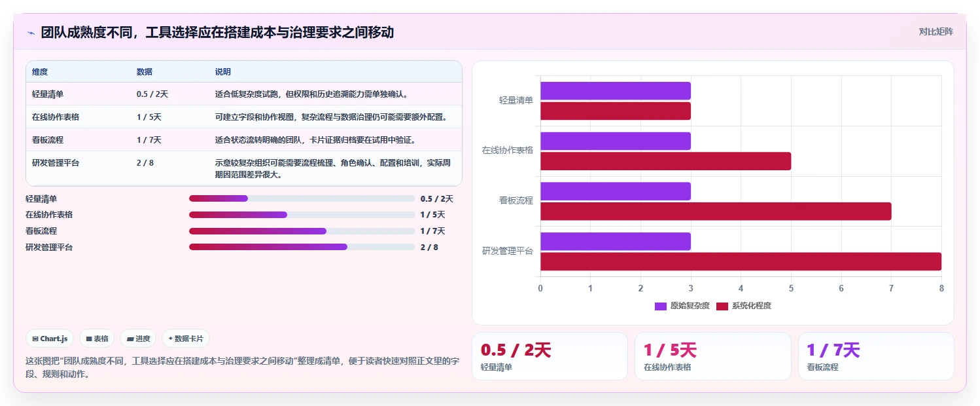The height and width of the screenshot is (406, 980).
Task: Click the 系统化程度 legend label
Action: [x=752, y=306]
